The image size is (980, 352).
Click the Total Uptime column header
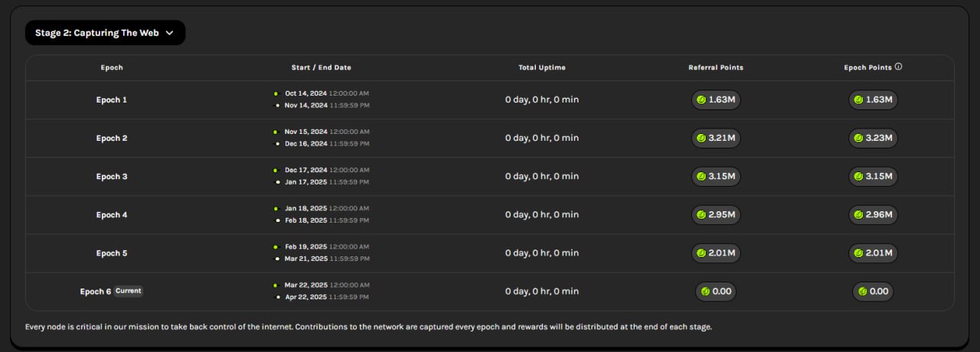coord(542,67)
